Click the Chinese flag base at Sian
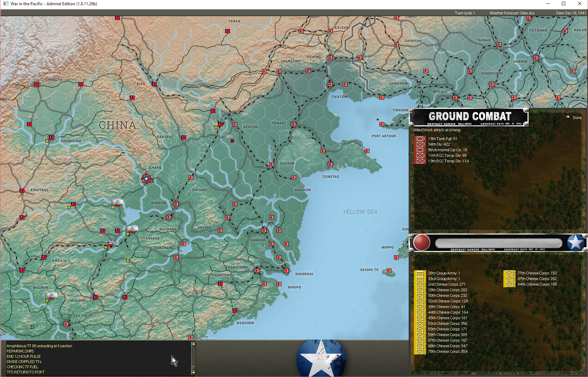The width and height of the screenshot is (588, 377). click(154, 84)
